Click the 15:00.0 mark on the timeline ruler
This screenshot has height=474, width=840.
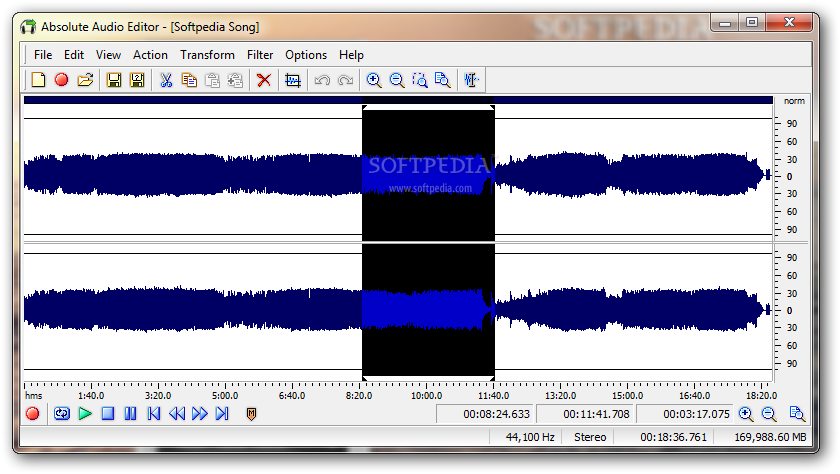pos(627,395)
